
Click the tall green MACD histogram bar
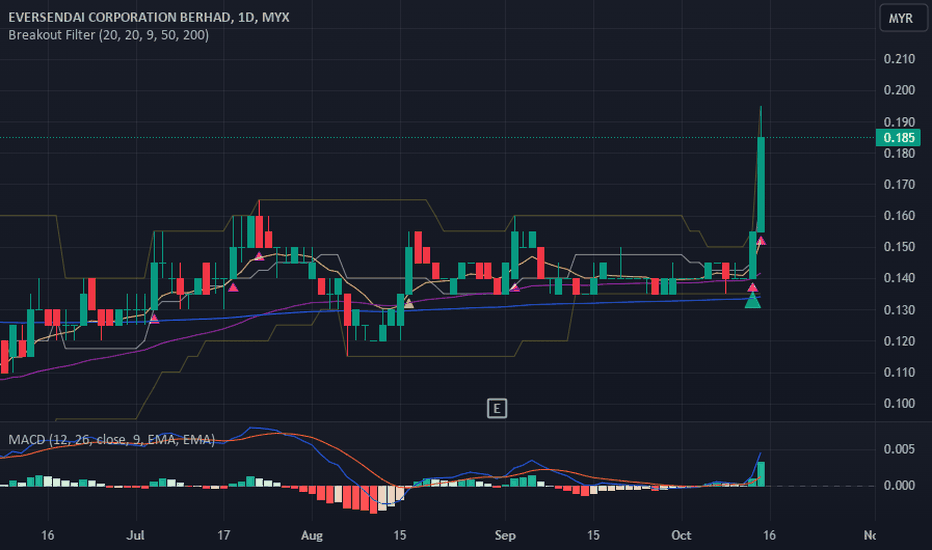761,474
